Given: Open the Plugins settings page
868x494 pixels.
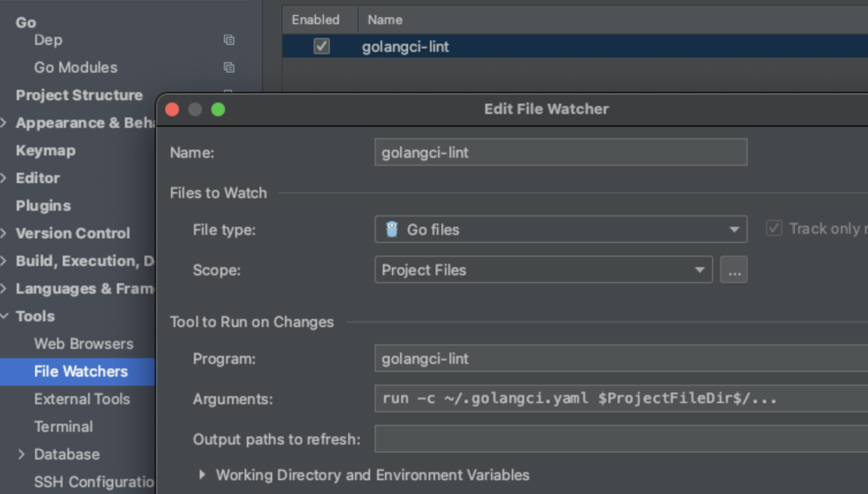Looking at the screenshot, I should click(x=43, y=206).
